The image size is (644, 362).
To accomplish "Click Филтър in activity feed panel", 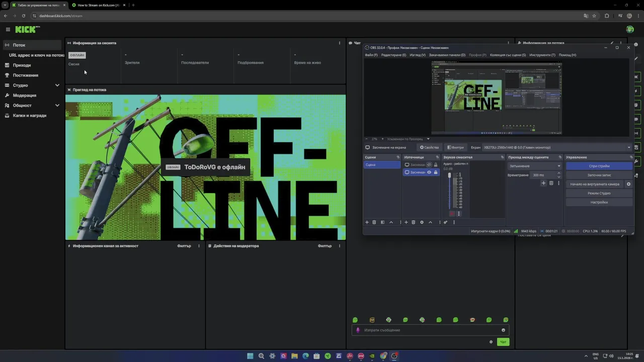I will 184,246.
